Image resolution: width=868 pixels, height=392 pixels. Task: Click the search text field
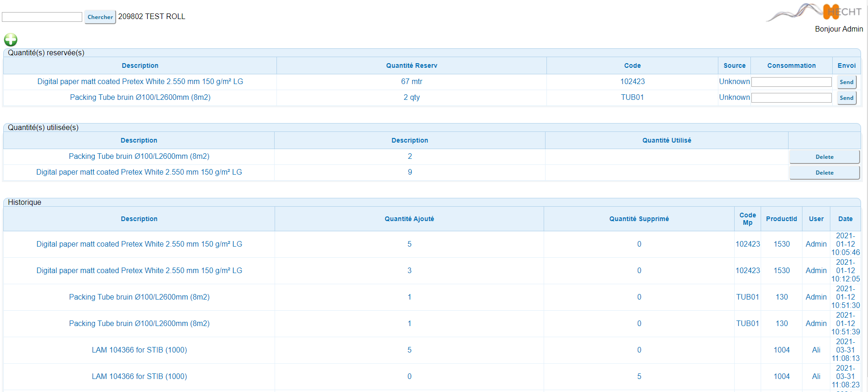coord(42,17)
